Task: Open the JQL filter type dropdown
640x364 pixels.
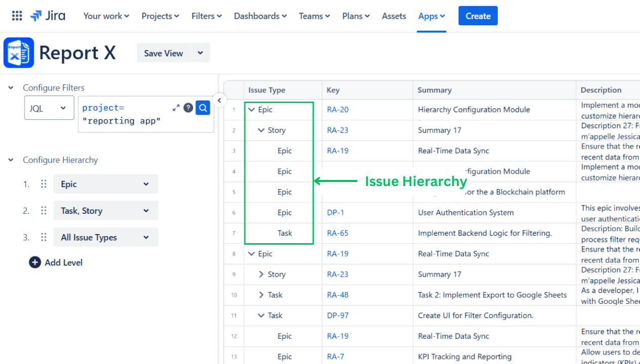Action: pyautogui.click(x=49, y=108)
